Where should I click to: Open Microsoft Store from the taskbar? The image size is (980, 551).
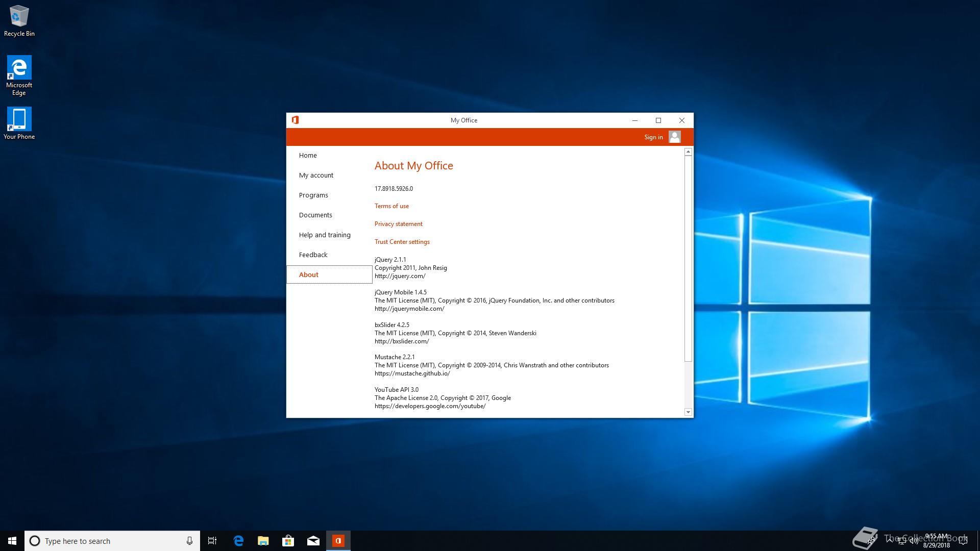(288, 541)
